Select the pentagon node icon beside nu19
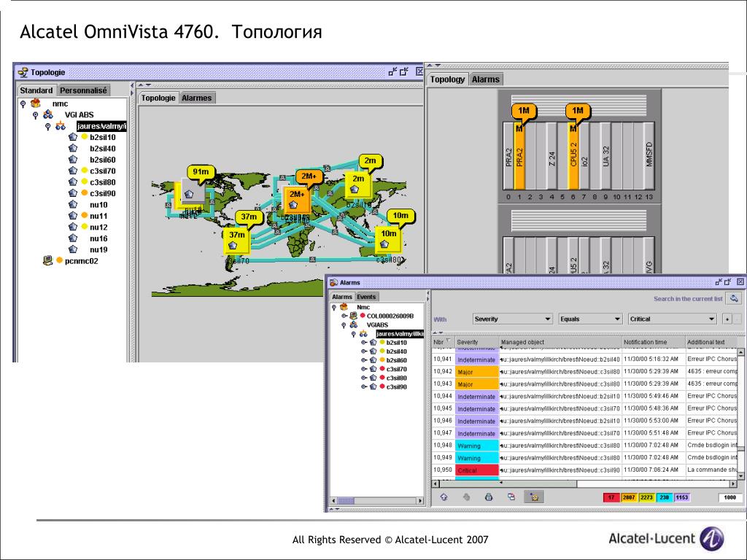The height and width of the screenshot is (560, 747). click(x=73, y=249)
